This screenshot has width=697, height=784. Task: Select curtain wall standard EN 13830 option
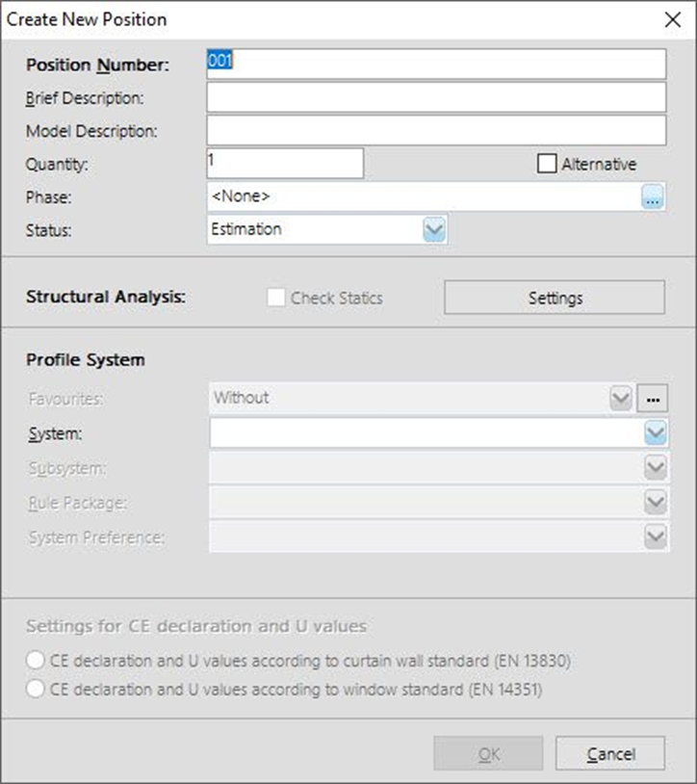point(36,661)
